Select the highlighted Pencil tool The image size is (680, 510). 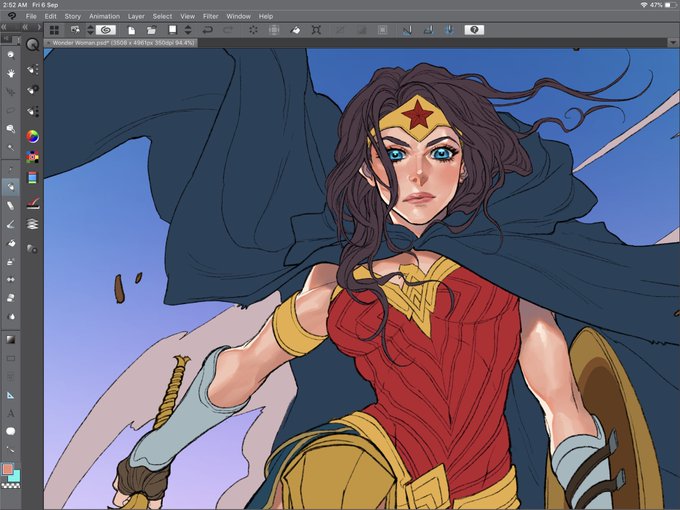click(x=11, y=187)
